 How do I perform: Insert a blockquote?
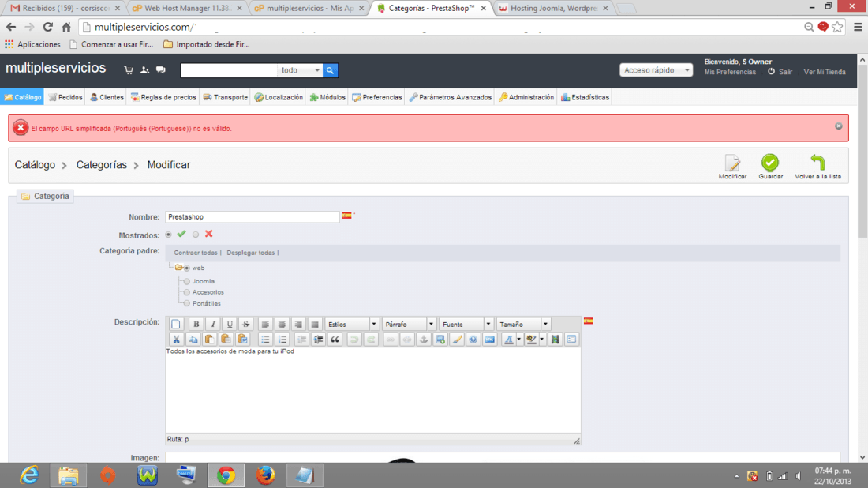tap(335, 340)
